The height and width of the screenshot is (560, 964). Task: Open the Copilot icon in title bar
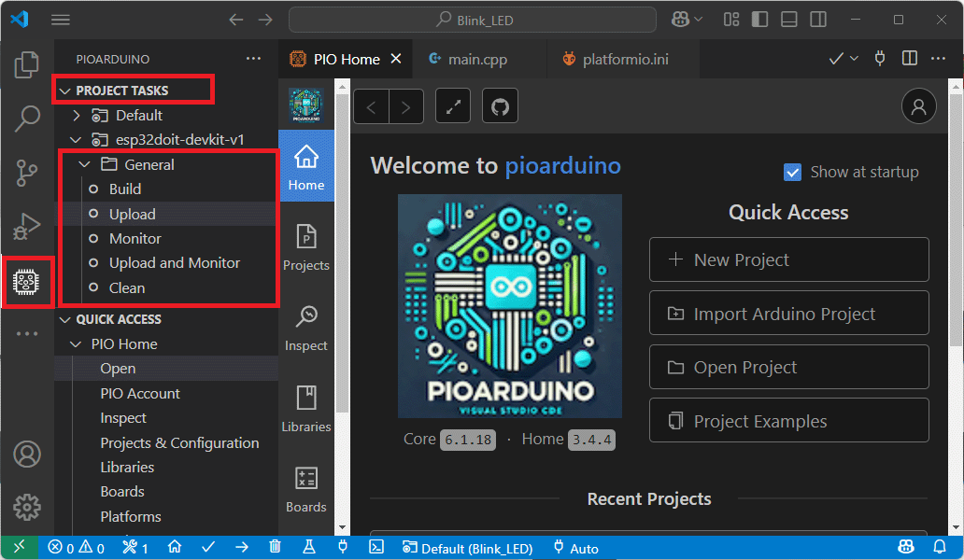pyautogui.click(x=680, y=20)
